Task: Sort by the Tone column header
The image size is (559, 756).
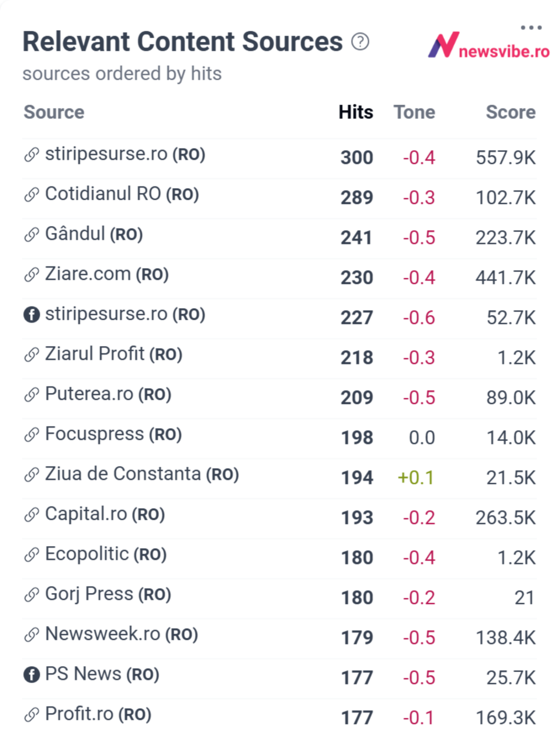Action: coord(414,112)
